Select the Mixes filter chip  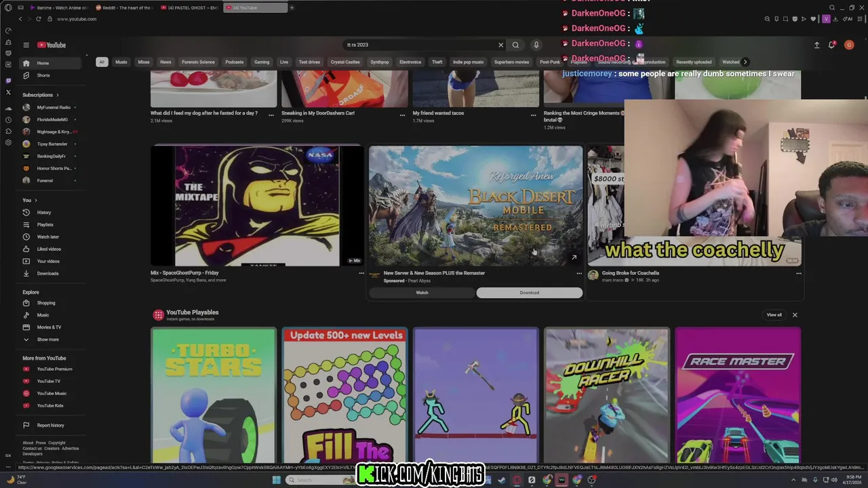(x=144, y=62)
